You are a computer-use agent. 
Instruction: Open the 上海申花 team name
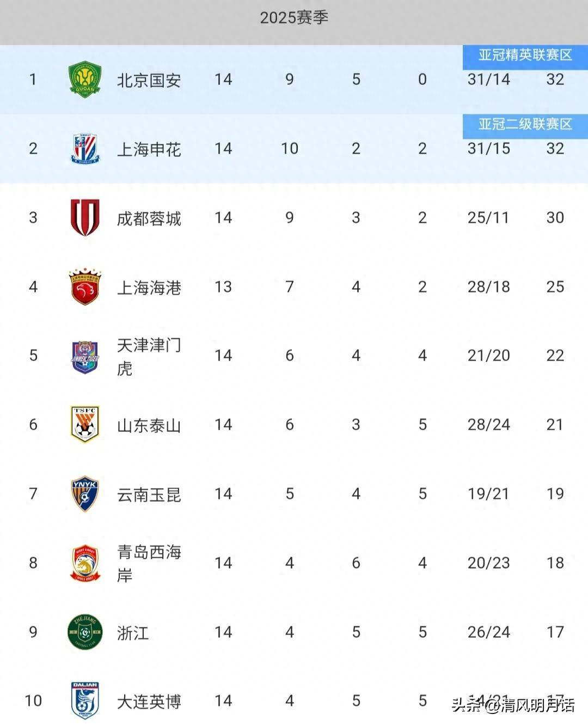tap(149, 150)
